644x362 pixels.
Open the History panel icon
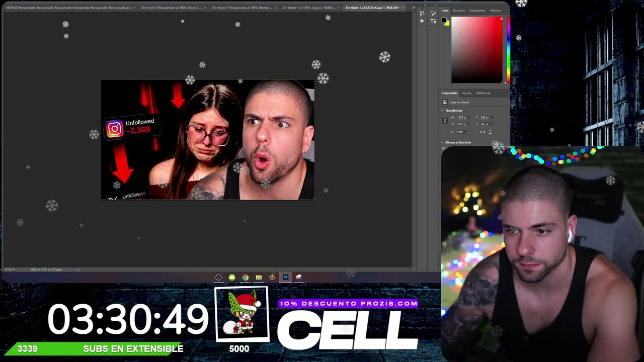(422, 13)
